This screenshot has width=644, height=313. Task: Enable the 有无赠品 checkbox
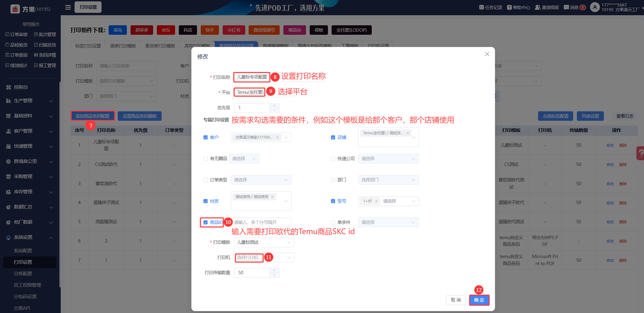205,159
